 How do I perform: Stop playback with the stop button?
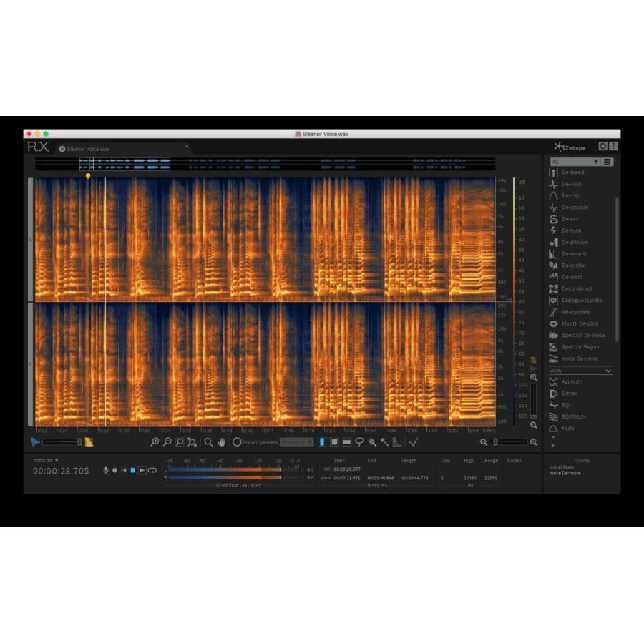(132, 470)
